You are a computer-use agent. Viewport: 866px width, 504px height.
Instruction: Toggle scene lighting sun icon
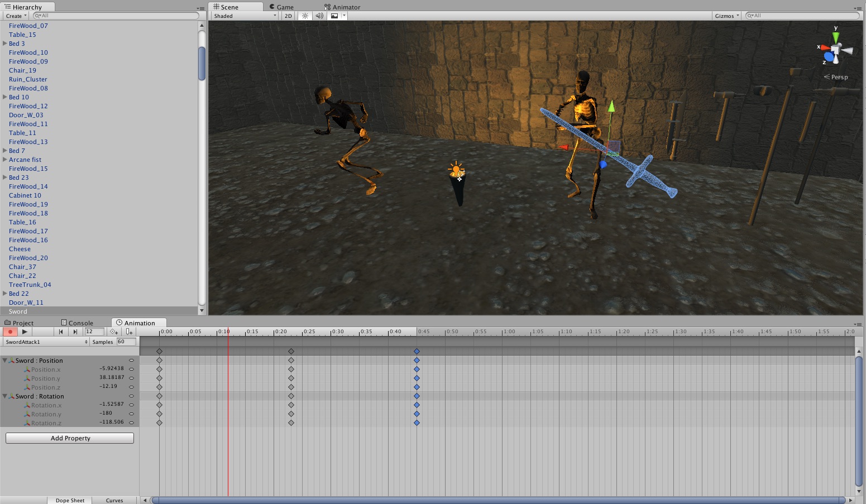(305, 16)
